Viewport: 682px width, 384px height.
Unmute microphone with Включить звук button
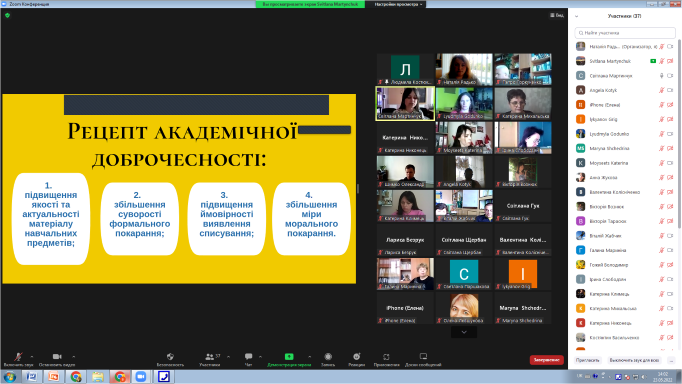click(18, 359)
